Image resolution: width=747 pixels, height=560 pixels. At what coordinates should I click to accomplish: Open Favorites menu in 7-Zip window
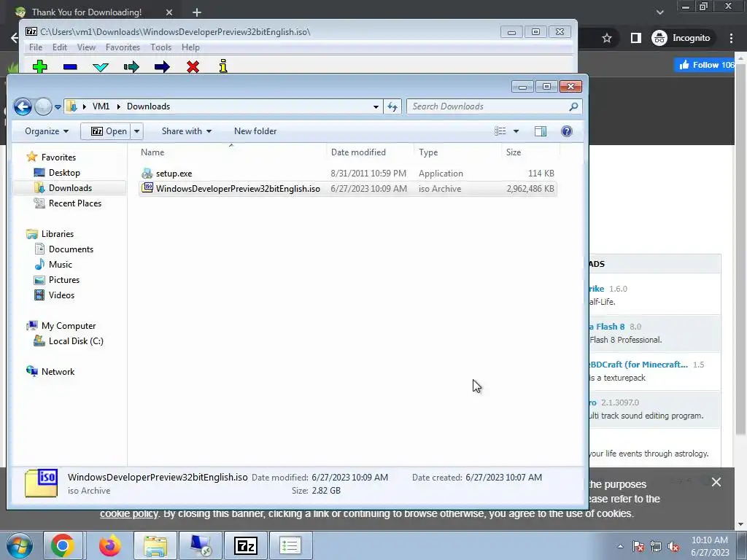pyautogui.click(x=123, y=47)
